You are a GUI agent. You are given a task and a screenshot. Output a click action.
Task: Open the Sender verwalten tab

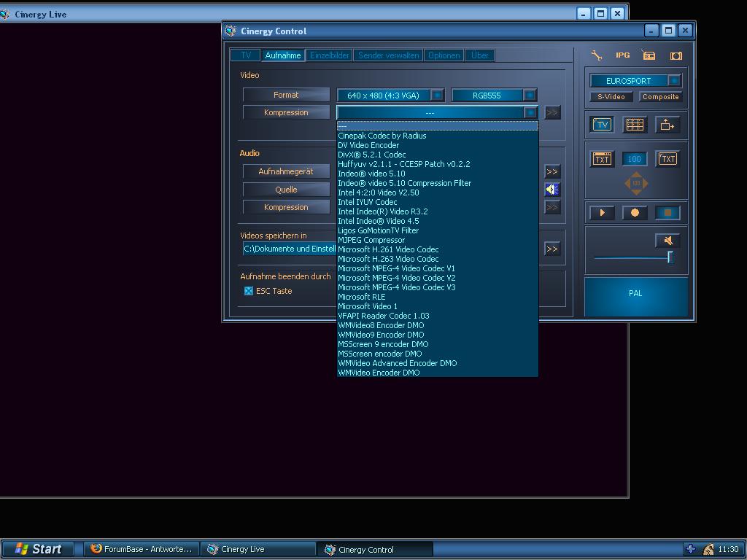point(388,55)
